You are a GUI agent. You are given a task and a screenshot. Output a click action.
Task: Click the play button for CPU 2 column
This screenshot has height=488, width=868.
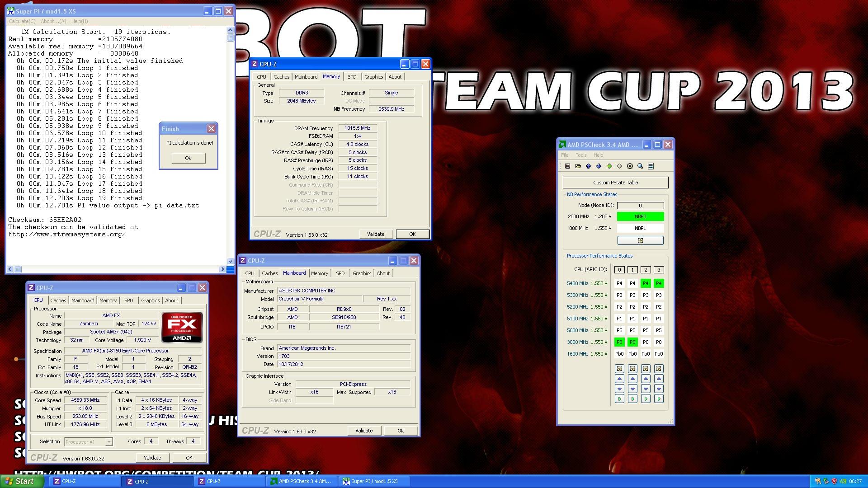click(x=646, y=399)
